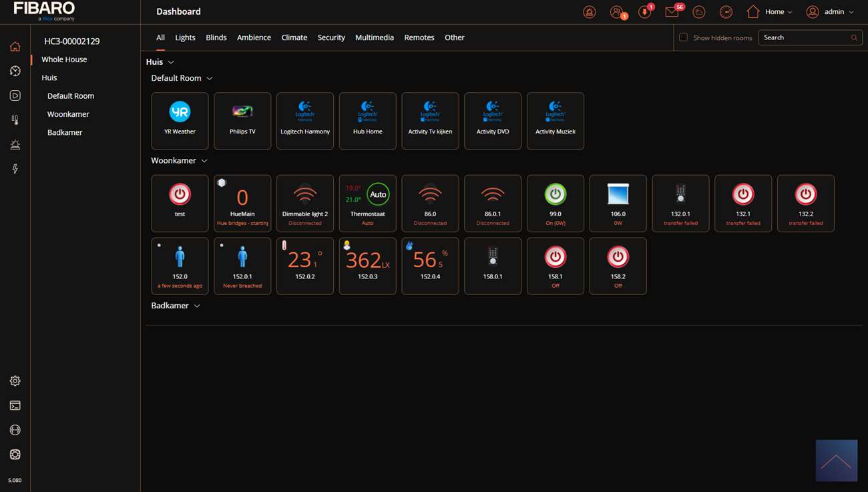Toggle the test device power button

pyautogui.click(x=180, y=194)
